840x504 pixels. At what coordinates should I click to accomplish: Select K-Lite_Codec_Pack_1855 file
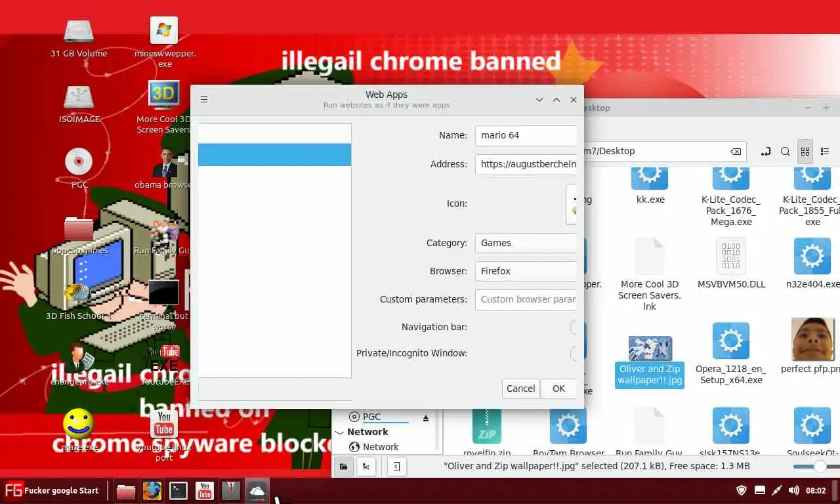(812, 197)
